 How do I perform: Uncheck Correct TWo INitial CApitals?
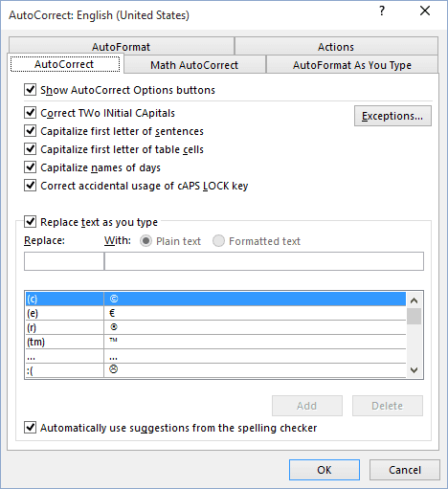(31, 113)
